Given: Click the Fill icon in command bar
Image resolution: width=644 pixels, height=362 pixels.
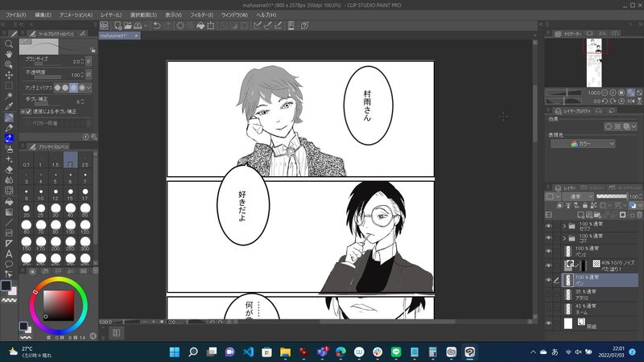Looking at the screenshot, I should point(200,26).
